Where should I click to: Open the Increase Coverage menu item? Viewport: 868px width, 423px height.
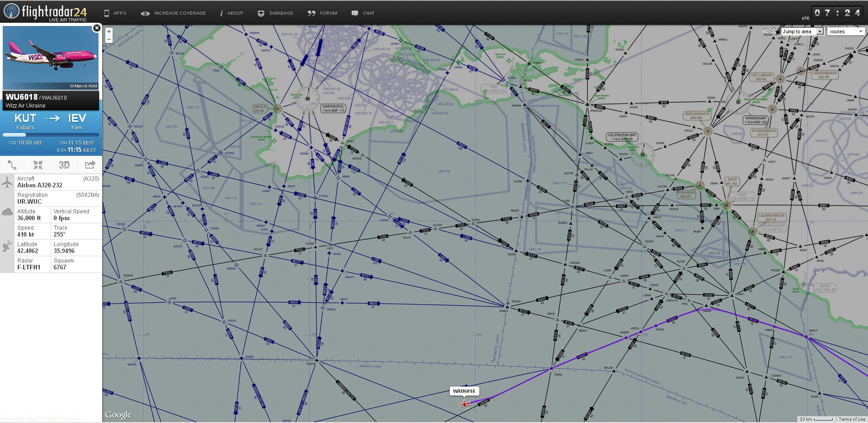point(174,13)
